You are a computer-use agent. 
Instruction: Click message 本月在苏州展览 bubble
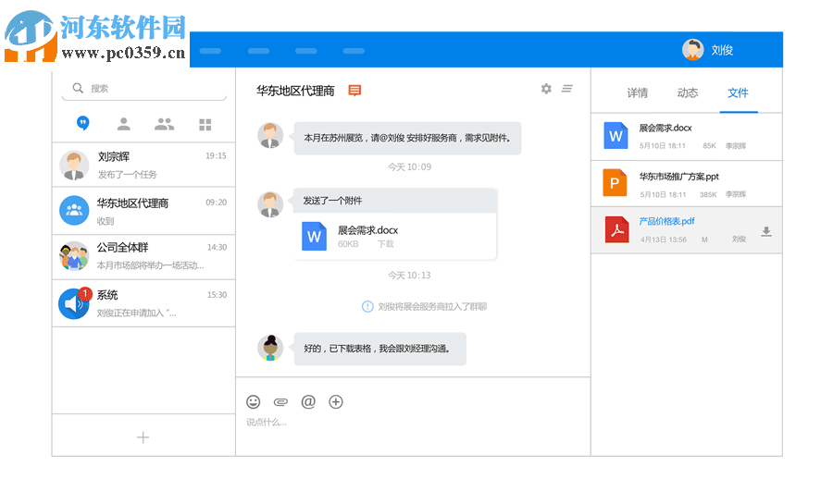[x=407, y=138]
